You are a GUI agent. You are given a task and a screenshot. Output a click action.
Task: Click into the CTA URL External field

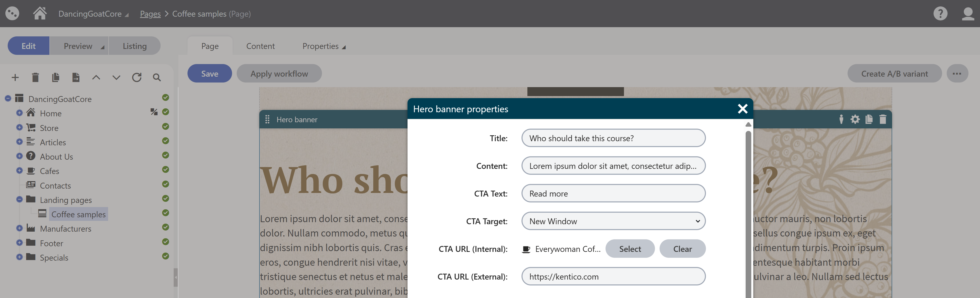(x=613, y=277)
